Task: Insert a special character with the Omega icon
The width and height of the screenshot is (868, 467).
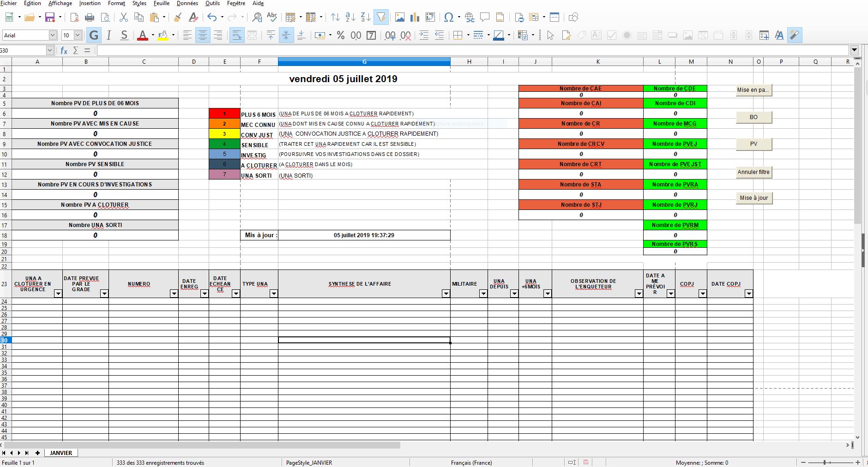Action: [448, 17]
